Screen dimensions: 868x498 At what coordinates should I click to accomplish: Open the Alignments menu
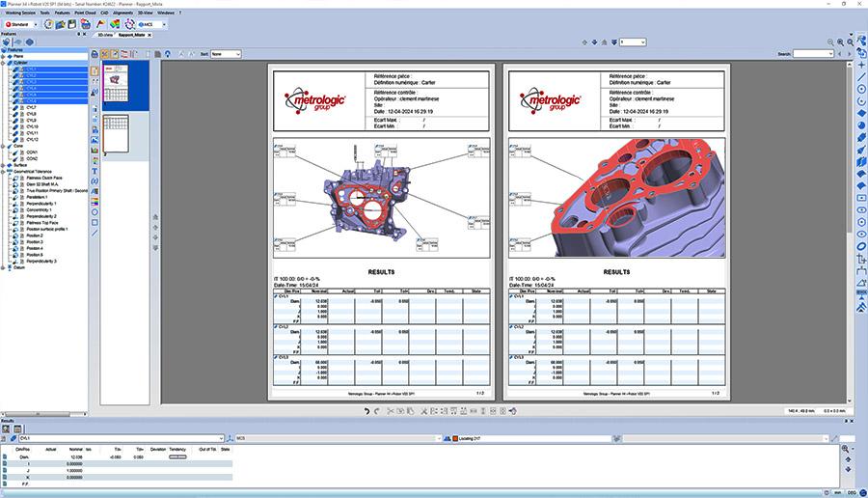click(122, 13)
